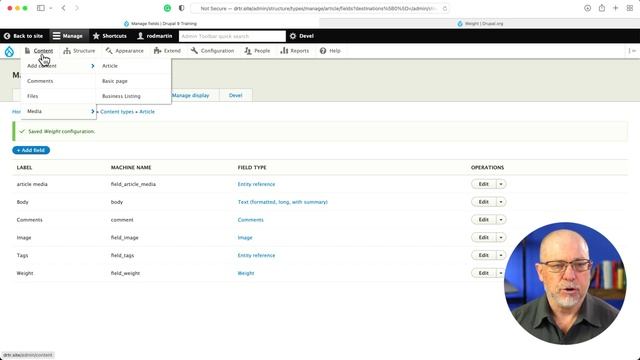Edit the Body field
This screenshot has height=360, width=640.
(484, 202)
